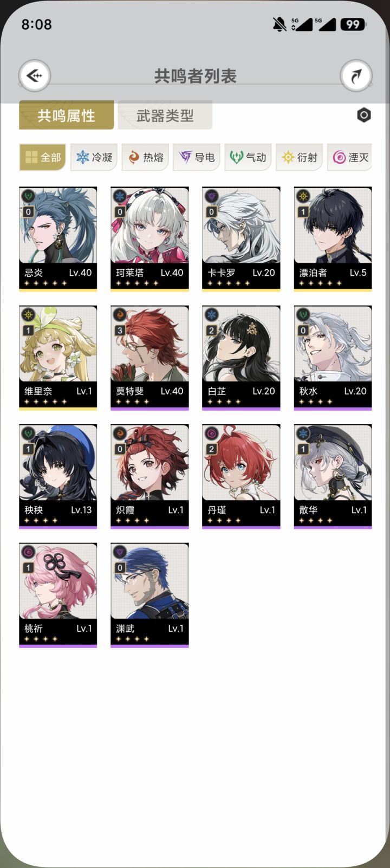
Task: Filter by 冷凝 element
Action: tap(95, 157)
